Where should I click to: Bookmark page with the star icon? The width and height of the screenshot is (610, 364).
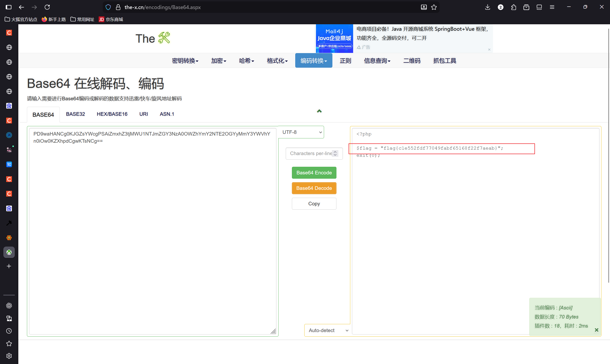pyautogui.click(x=434, y=7)
